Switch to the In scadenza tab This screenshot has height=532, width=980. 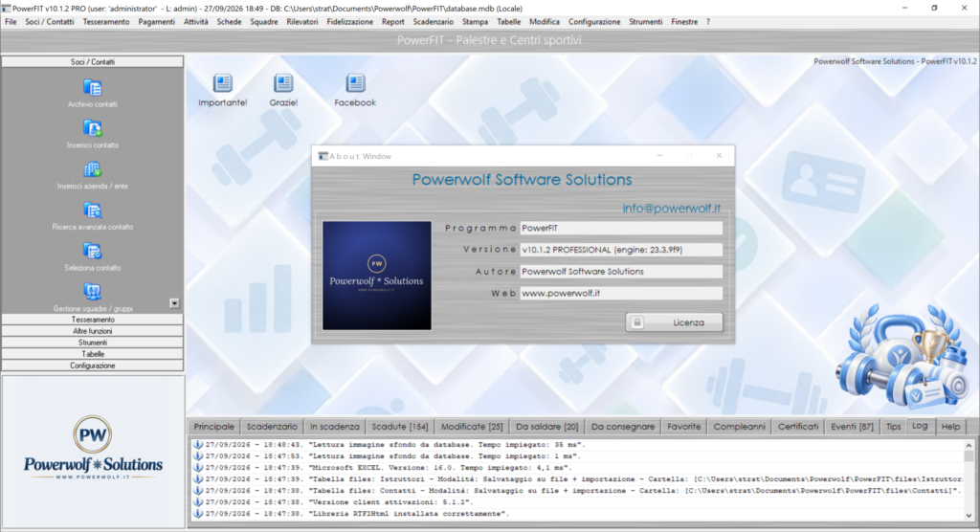[334, 427]
